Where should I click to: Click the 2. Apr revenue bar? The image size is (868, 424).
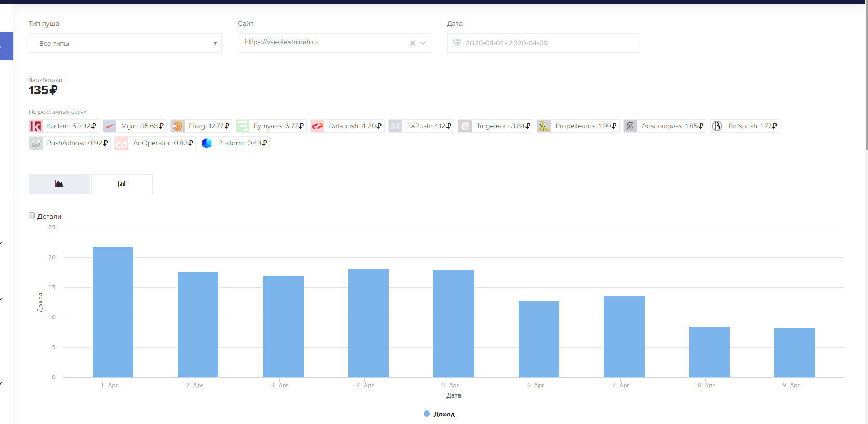(198, 325)
